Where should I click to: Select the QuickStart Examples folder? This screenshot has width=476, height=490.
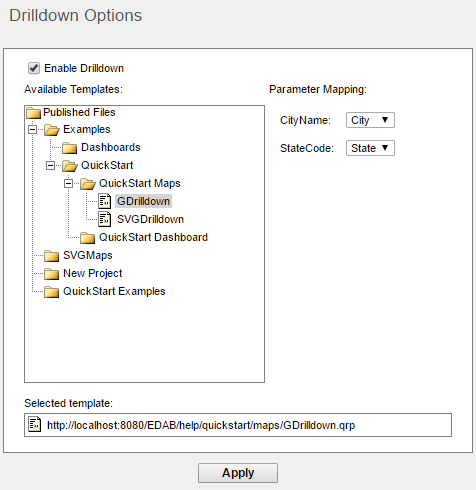[x=114, y=291]
